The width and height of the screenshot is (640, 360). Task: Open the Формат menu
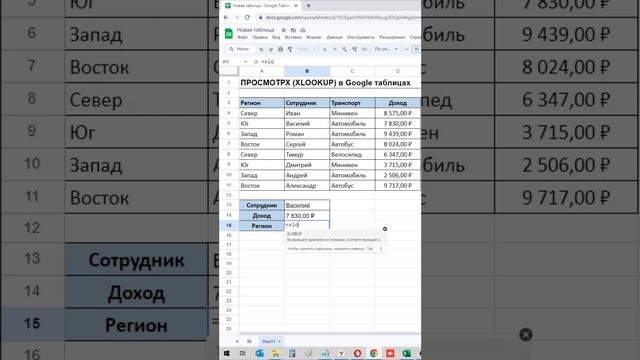click(x=314, y=38)
